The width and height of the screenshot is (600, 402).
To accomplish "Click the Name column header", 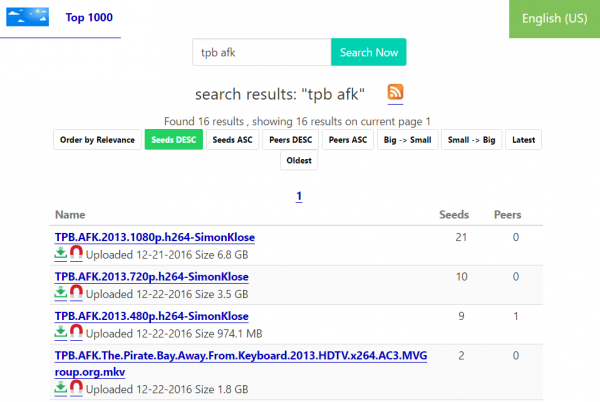I will [x=70, y=215].
